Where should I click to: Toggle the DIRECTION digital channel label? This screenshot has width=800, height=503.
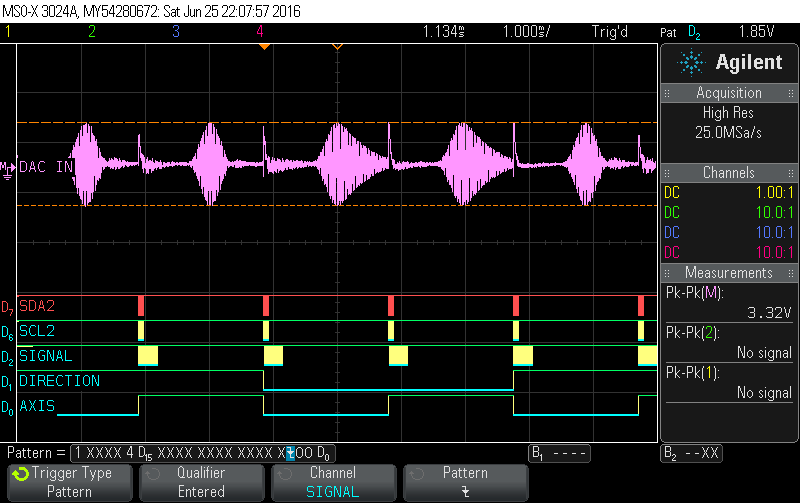(x=59, y=381)
